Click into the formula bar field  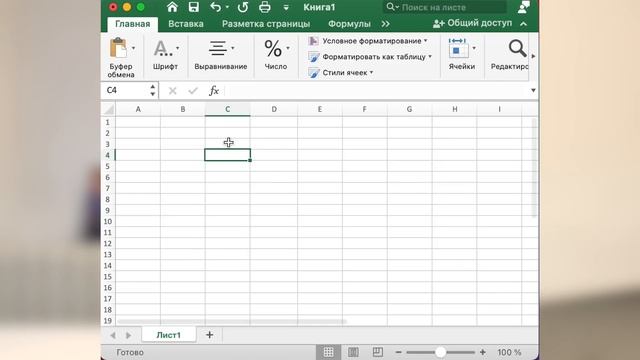(376, 91)
